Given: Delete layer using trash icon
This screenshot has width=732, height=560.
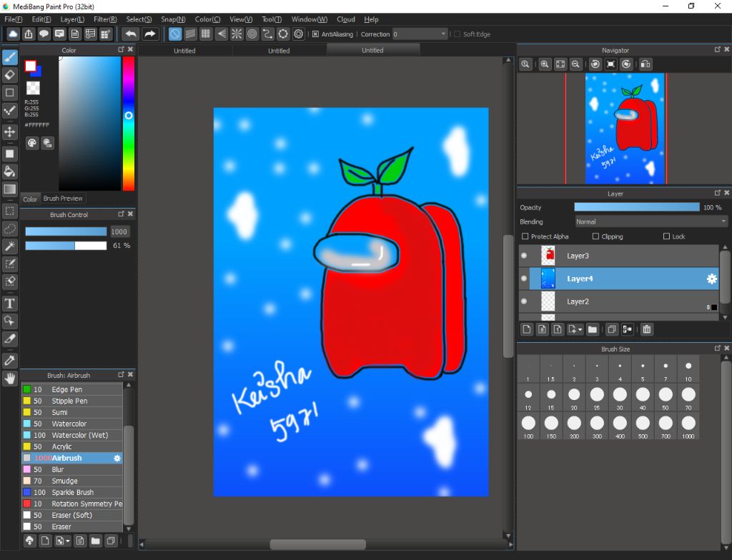Looking at the screenshot, I should [x=646, y=329].
